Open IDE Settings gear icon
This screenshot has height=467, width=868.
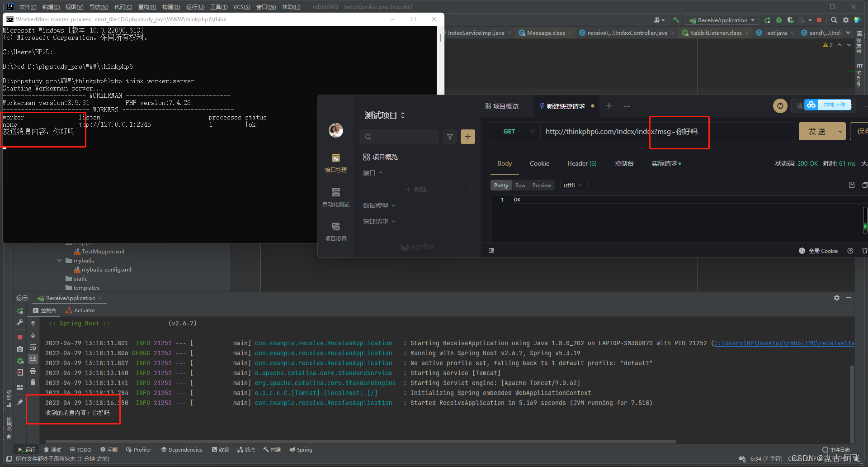pos(845,20)
